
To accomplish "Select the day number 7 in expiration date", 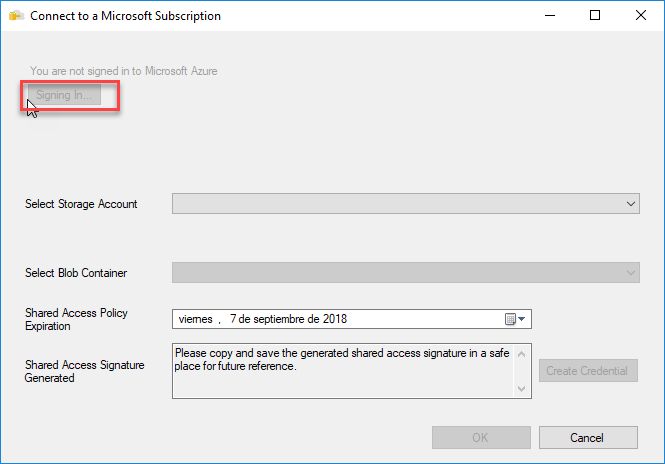I will pyautogui.click(x=233, y=319).
